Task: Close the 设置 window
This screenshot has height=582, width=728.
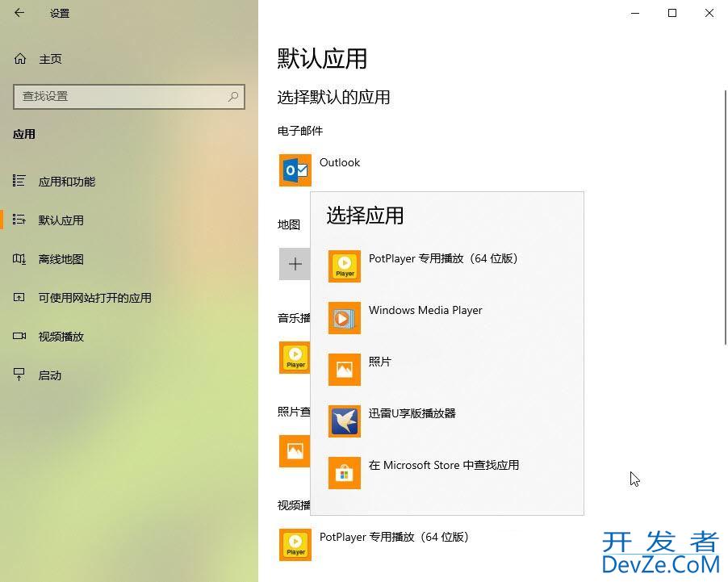Action: [x=709, y=13]
